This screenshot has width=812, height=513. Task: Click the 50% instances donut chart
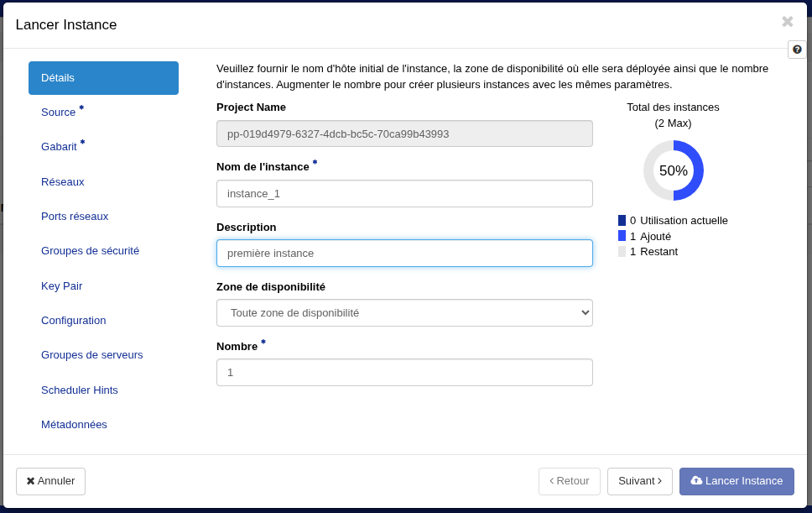coord(673,170)
